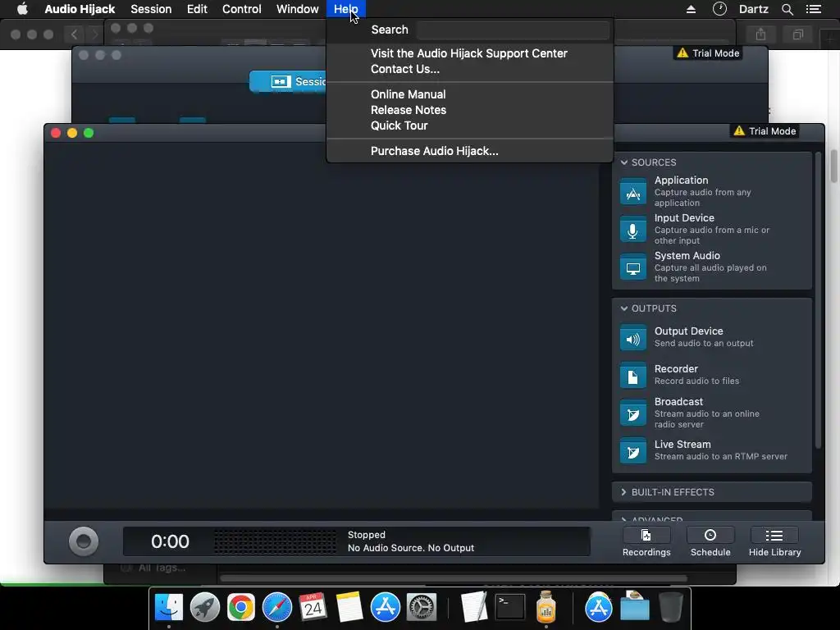Click the Session button in back window

tap(288, 81)
